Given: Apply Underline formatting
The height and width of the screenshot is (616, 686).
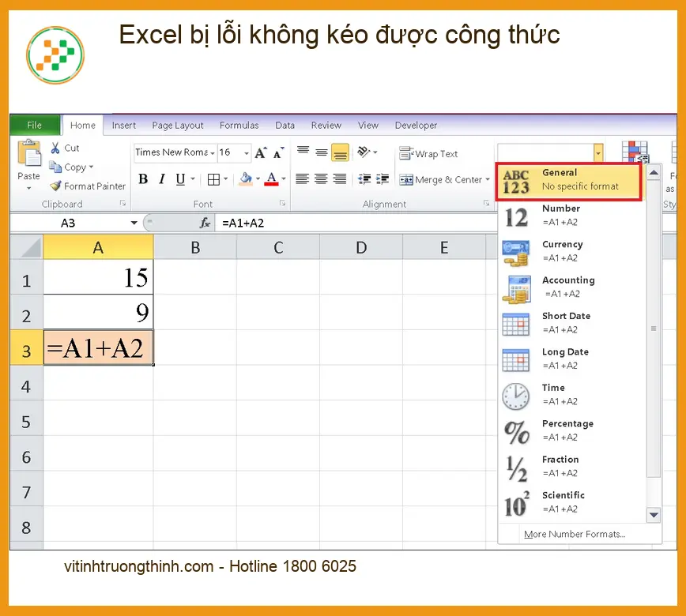Looking at the screenshot, I should coord(180,178).
